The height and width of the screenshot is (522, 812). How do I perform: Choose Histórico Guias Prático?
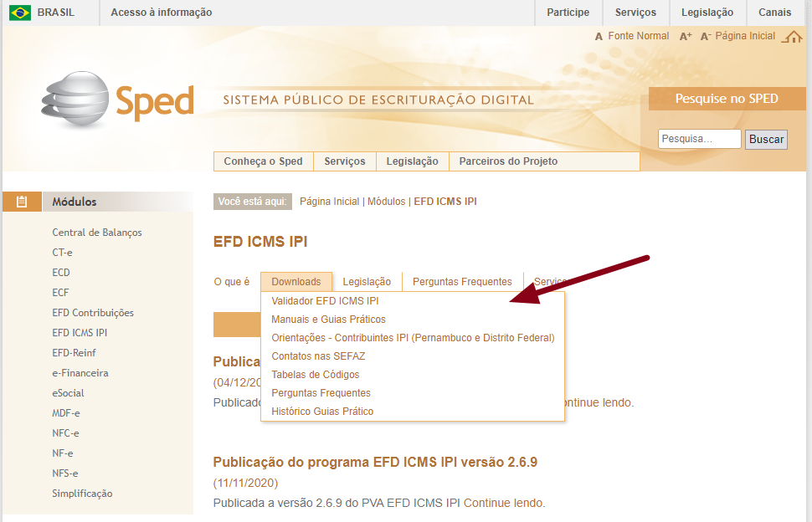(x=322, y=412)
